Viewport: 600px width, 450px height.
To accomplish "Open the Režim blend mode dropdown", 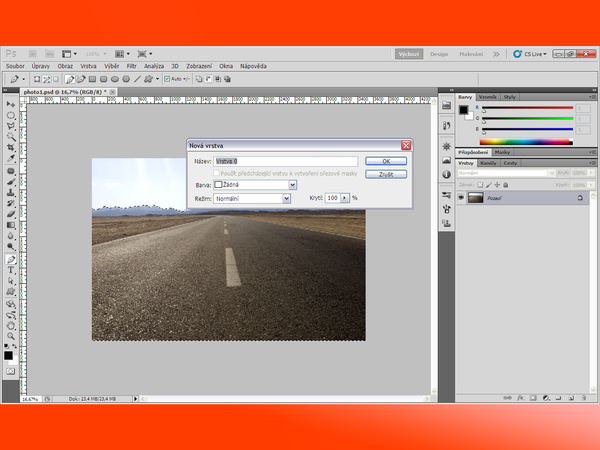I will point(286,199).
